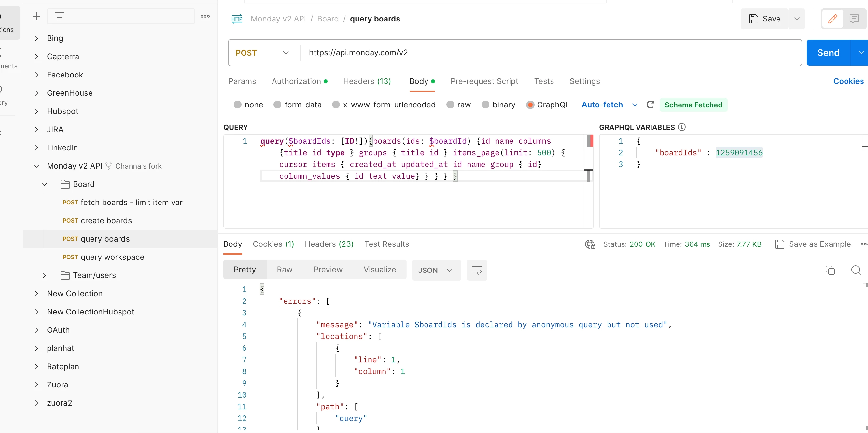Click the fork icon beside Monday v2 API

108,166
